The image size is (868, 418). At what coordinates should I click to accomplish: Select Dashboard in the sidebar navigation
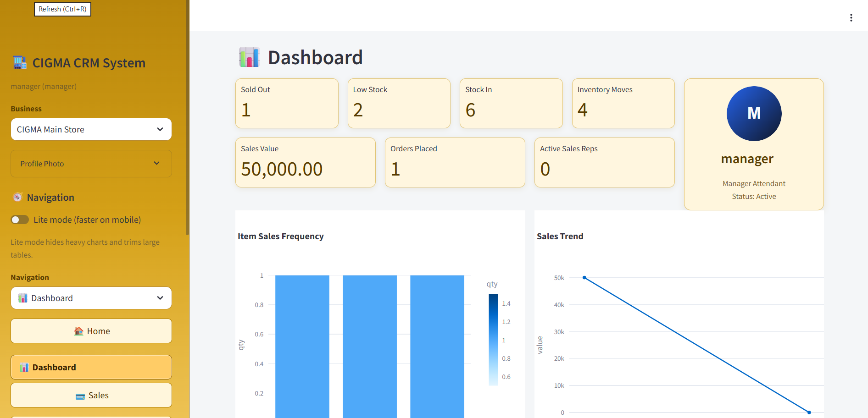[x=91, y=367]
